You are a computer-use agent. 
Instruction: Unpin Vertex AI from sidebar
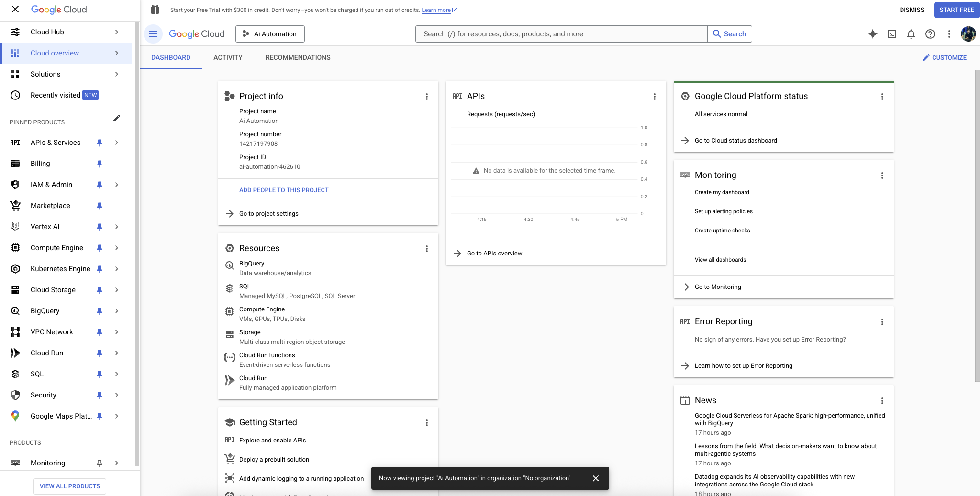100,227
